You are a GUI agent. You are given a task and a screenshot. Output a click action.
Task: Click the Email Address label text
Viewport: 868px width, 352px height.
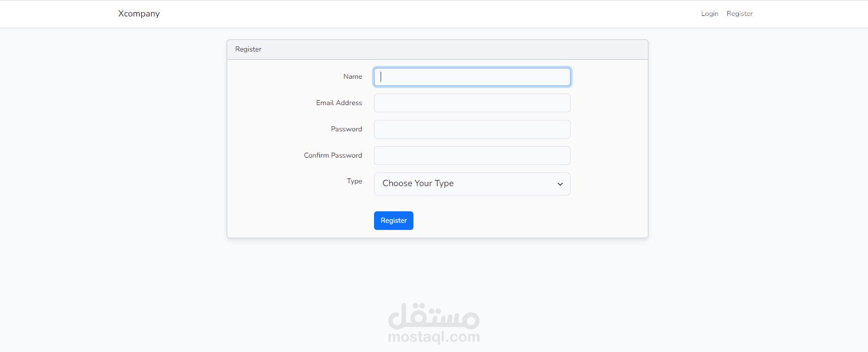339,103
